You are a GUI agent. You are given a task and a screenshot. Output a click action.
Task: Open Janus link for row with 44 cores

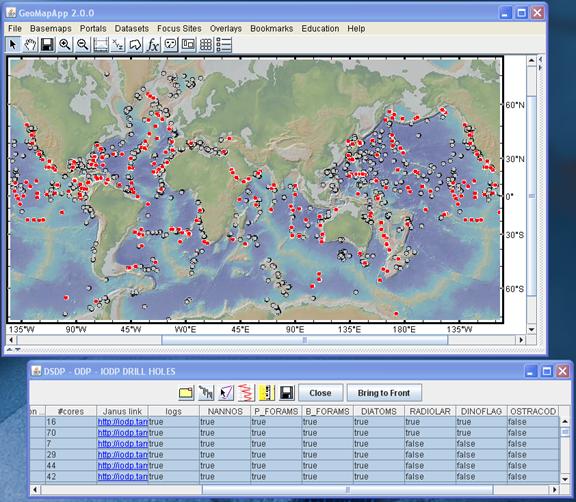(x=122, y=466)
